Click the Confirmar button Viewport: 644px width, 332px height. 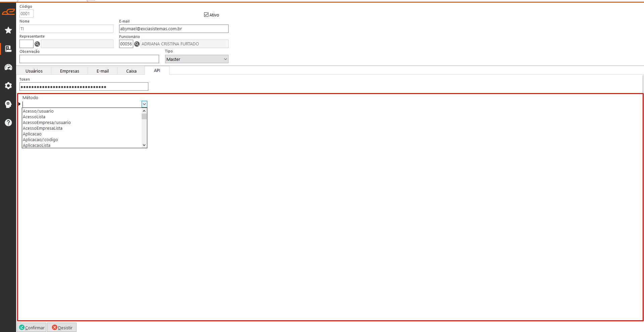point(32,328)
